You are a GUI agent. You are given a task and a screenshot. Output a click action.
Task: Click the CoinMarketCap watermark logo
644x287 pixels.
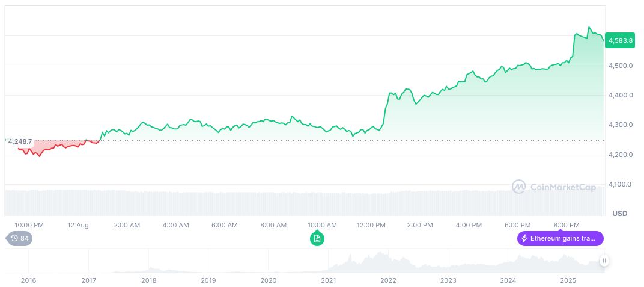[553, 187]
